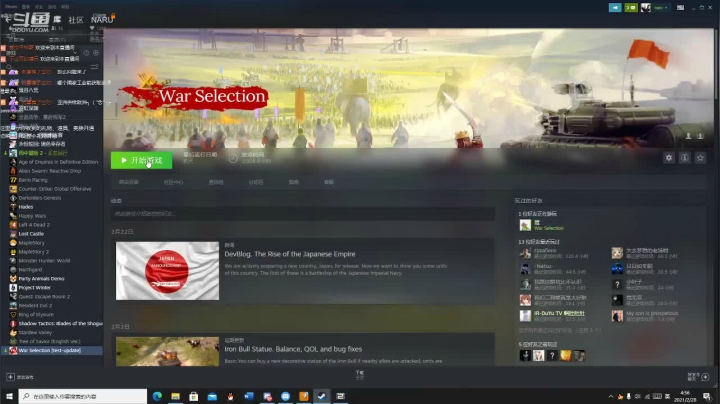Click the library filter icon in sidebar
This screenshot has height=404, width=720.
click(x=94, y=67)
